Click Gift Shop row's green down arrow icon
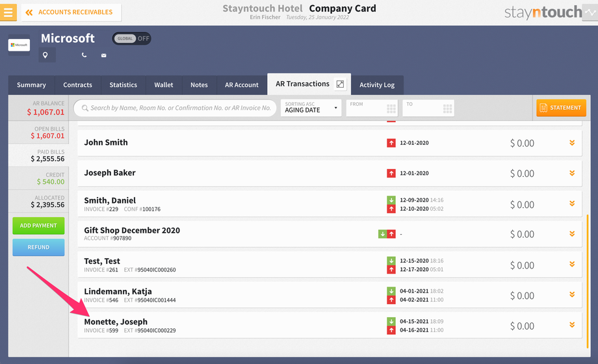598x364 pixels. pyautogui.click(x=382, y=234)
